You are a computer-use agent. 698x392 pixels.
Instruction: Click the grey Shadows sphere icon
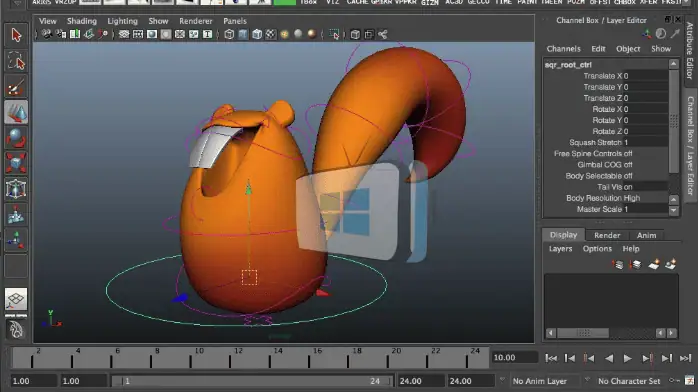click(298, 34)
